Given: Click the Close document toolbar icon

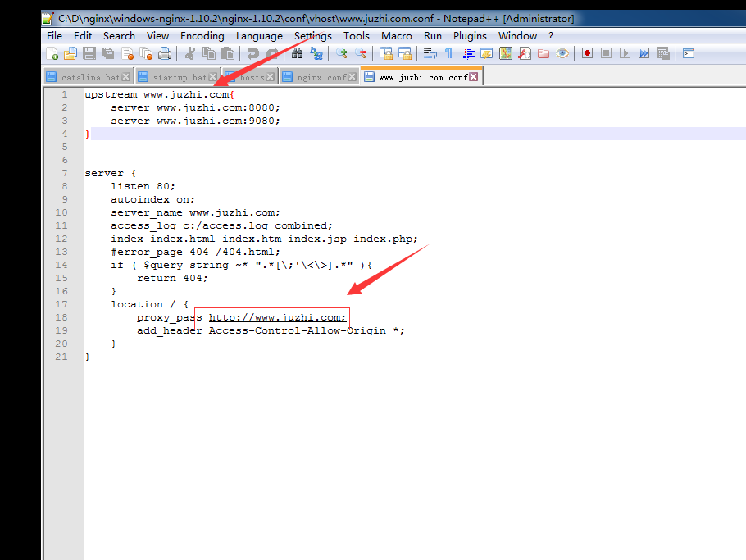Looking at the screenshot, I should click(128, 54).
